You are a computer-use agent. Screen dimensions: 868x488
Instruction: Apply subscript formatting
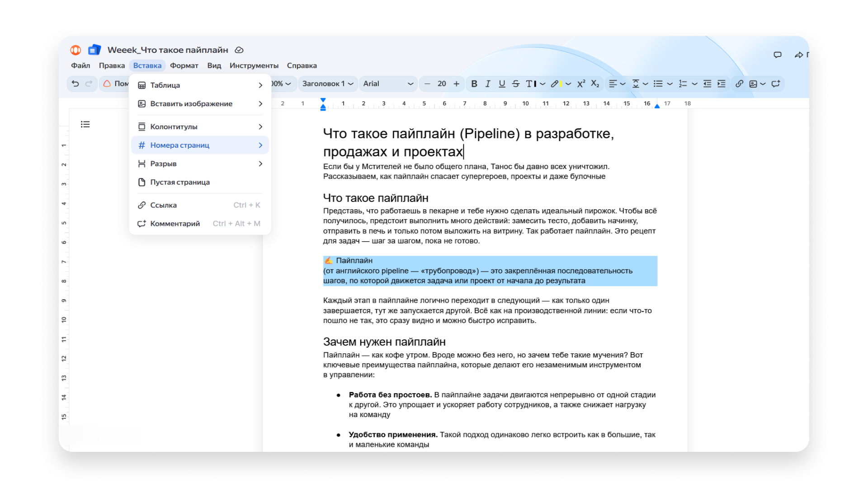[595, 84]
